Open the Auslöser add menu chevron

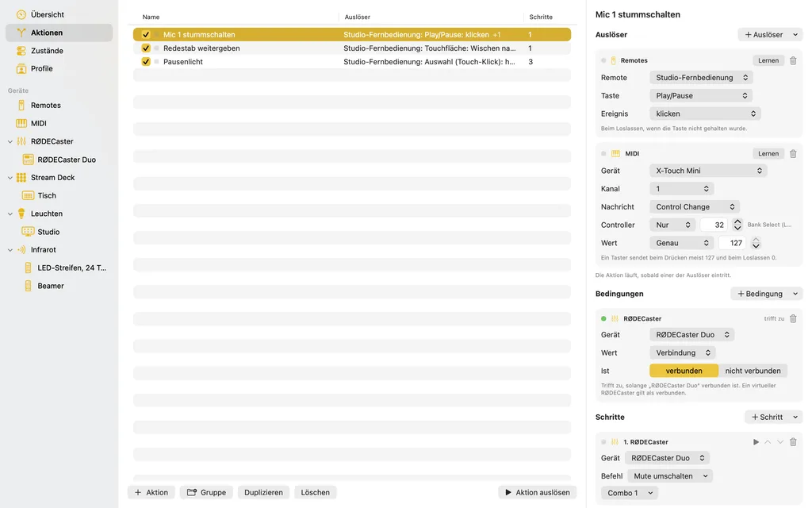pos(795,35)
